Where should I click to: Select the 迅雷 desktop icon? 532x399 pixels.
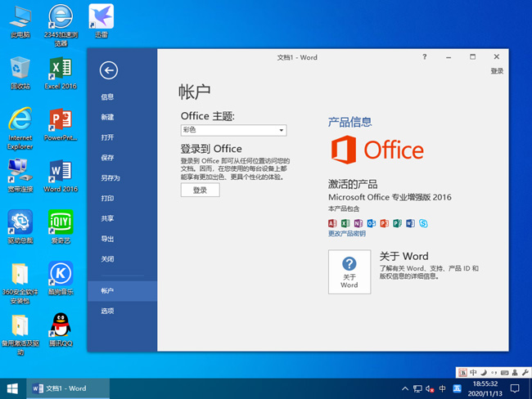(x=101, y=21)
